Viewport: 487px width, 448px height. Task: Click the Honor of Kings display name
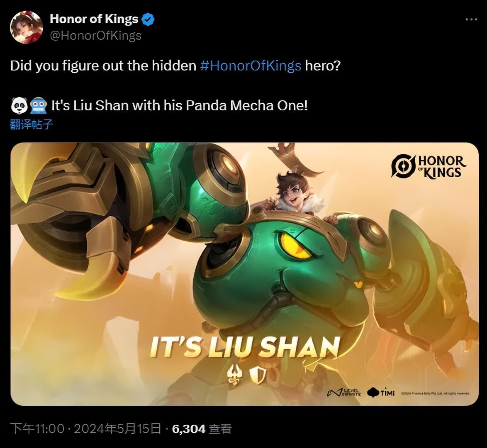94,19
